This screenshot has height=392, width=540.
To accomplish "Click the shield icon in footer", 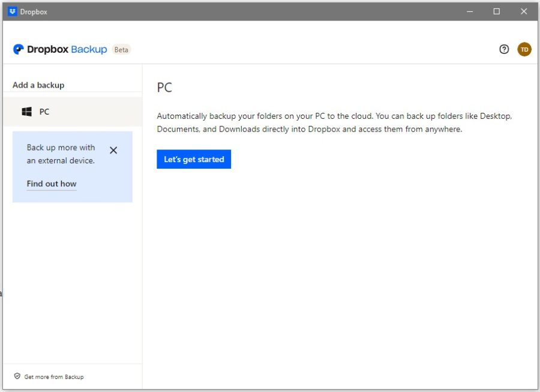I will coord(17,376).
